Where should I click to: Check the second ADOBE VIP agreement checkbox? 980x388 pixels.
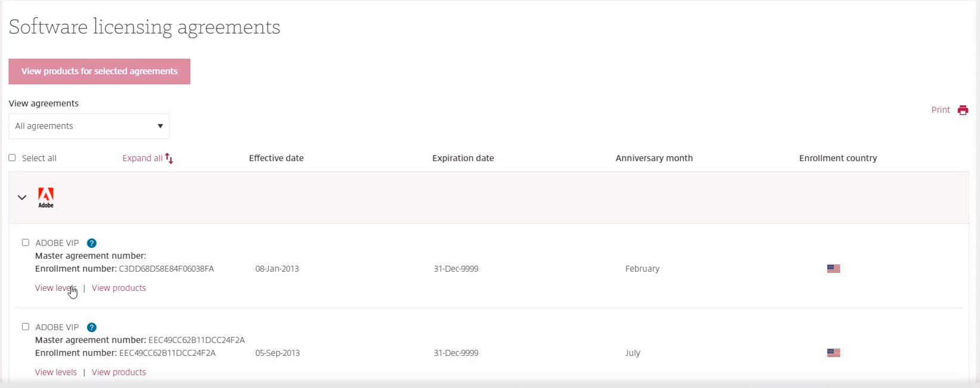(x=26, y=327)
